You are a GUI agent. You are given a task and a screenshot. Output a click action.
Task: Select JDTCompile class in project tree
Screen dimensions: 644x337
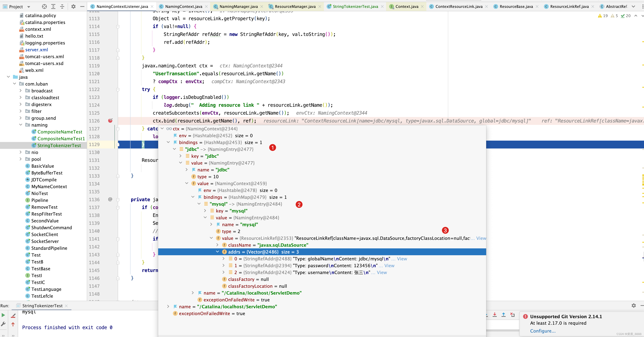44,179
